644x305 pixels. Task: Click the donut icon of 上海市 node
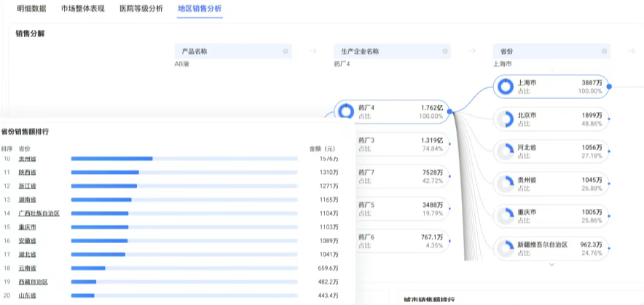point(506,87)
